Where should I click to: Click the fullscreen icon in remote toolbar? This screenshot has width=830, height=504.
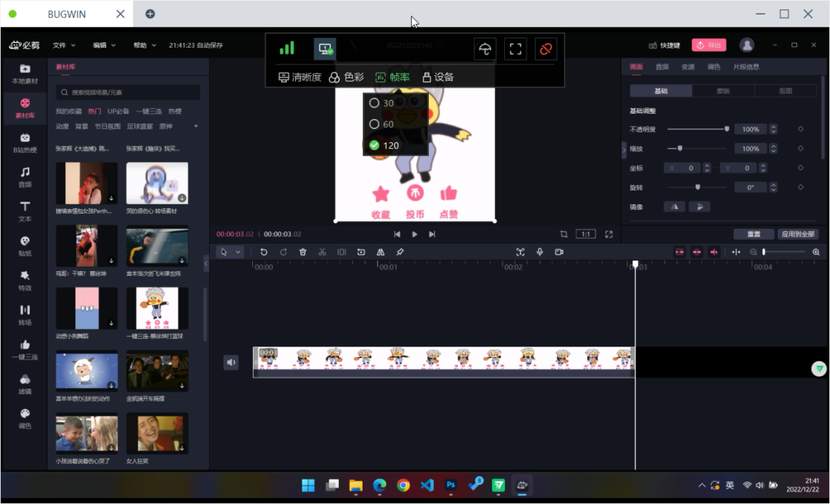516,49
